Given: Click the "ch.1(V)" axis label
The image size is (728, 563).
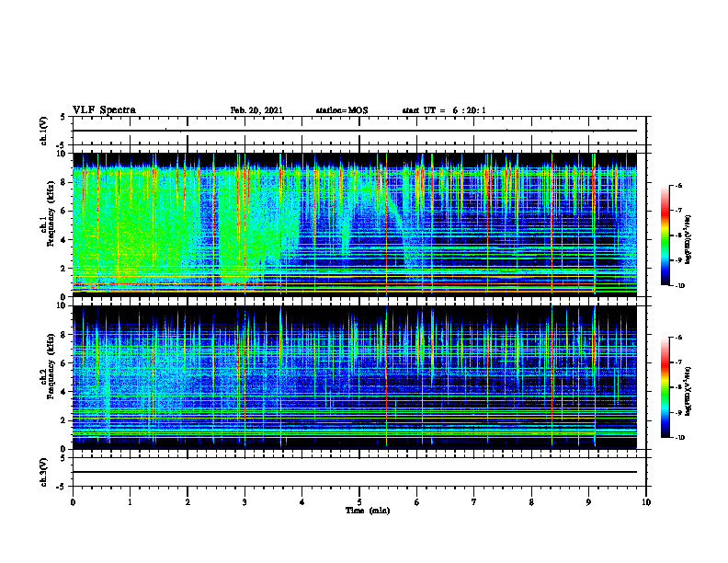Looking at the screenshot, I should (x=43, y=131).
